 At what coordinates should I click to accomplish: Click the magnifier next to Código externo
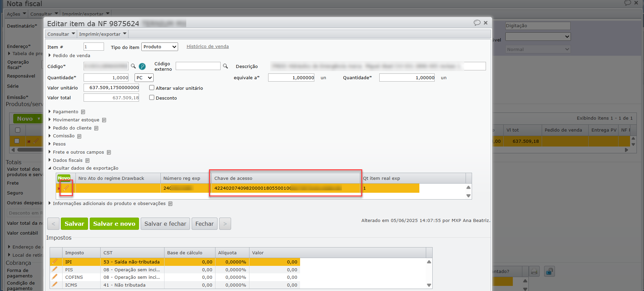225,66
